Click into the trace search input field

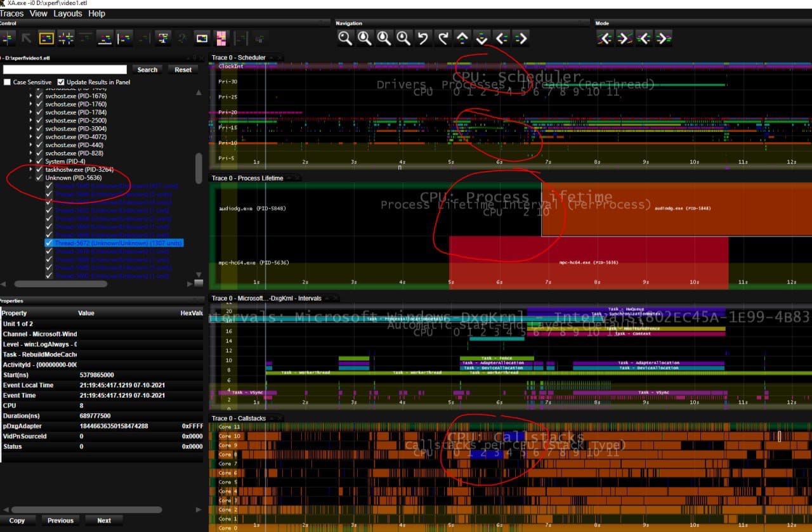(x=65, y=70)
